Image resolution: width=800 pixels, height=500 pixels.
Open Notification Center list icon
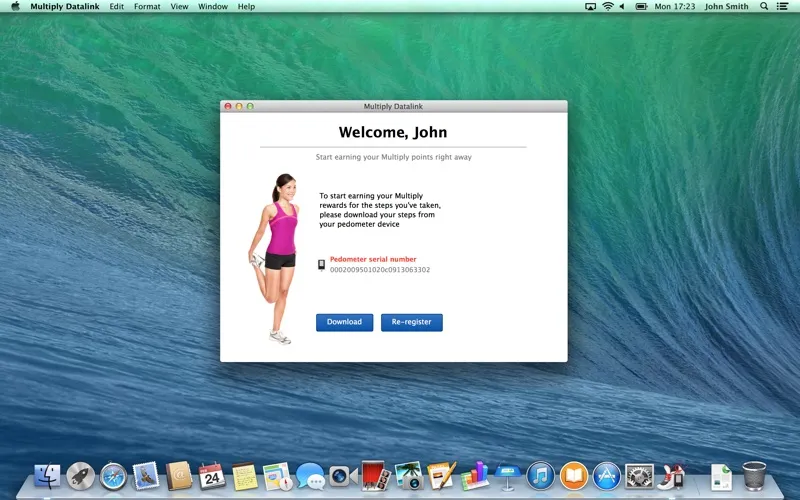pyautogui.click(x=782, y=6)
